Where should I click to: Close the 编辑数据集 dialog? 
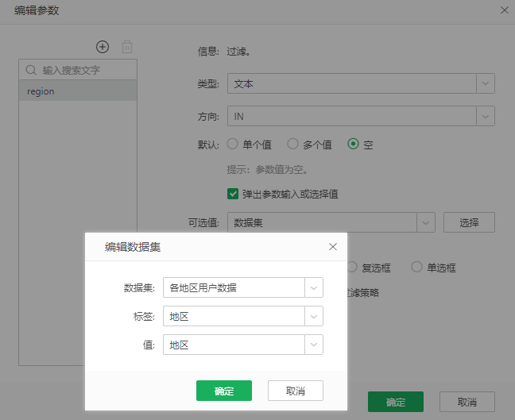[x=333, y=247]
